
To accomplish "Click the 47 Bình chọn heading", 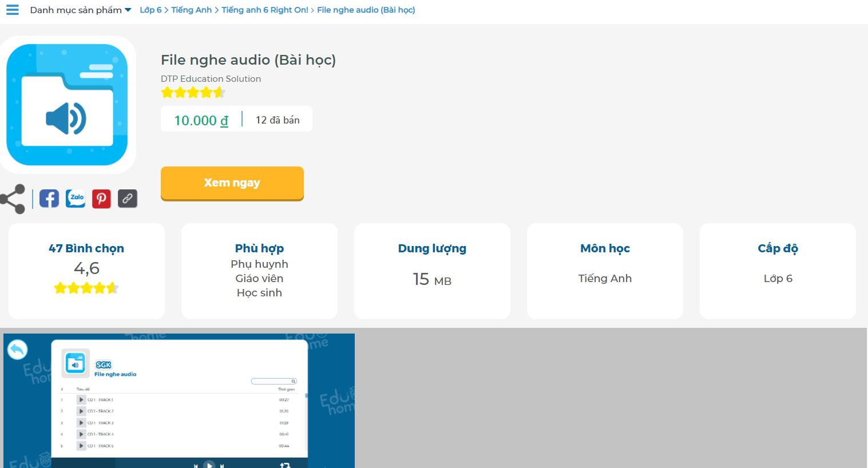I will click(86, 248).
